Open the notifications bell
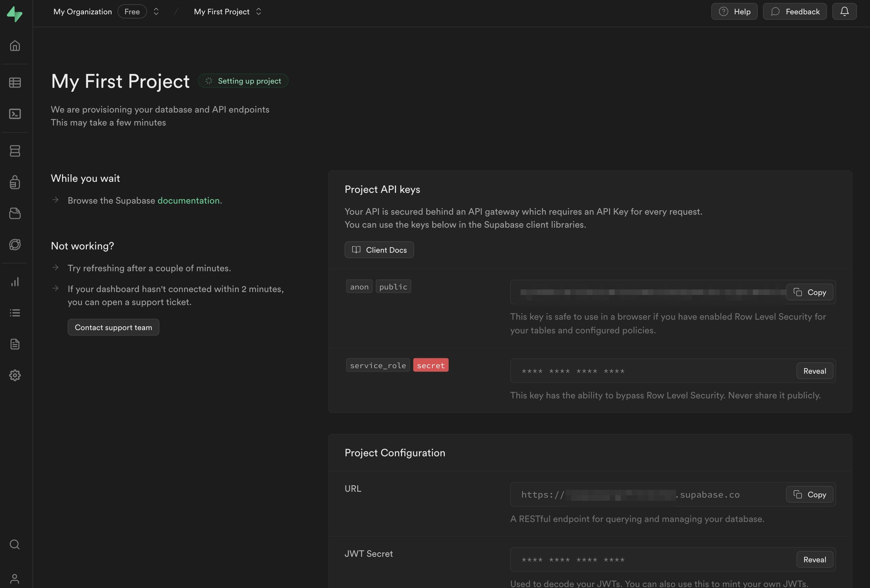 coord(844,11)
